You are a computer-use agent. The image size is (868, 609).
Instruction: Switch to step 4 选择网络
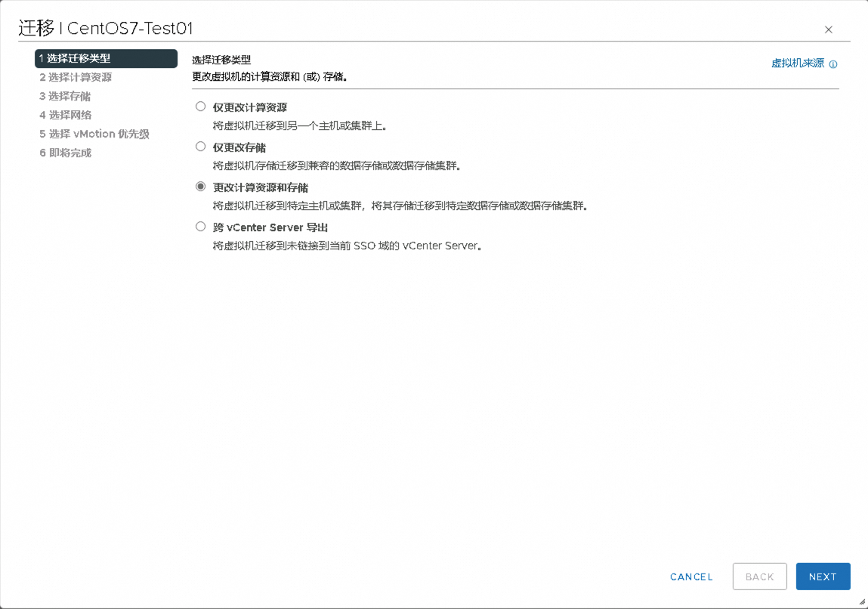coord(65,115)
